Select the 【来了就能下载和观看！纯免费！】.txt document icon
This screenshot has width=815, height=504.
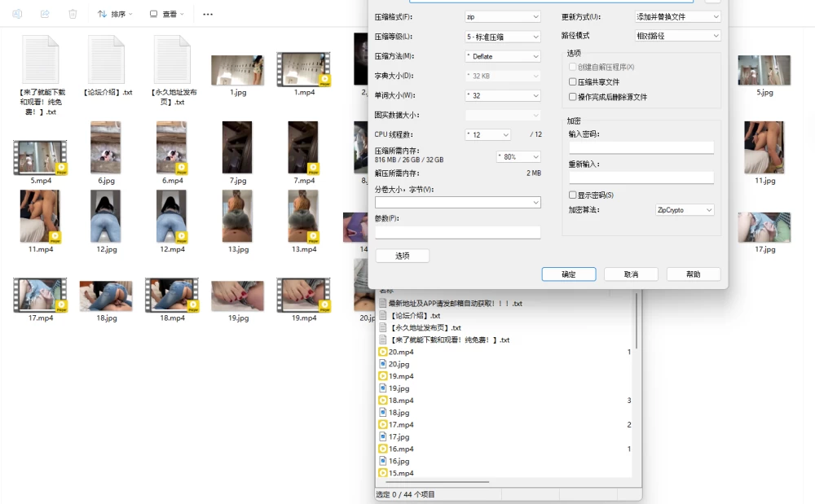pos(41,59)
